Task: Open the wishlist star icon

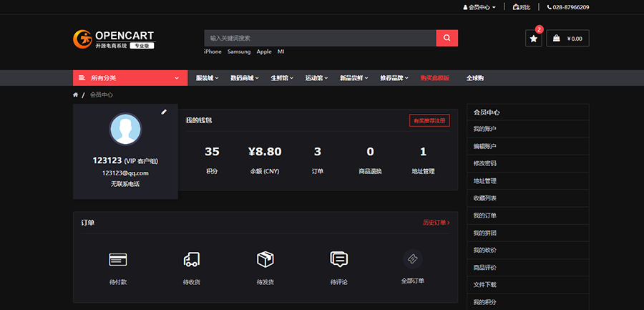Action: 534,38
